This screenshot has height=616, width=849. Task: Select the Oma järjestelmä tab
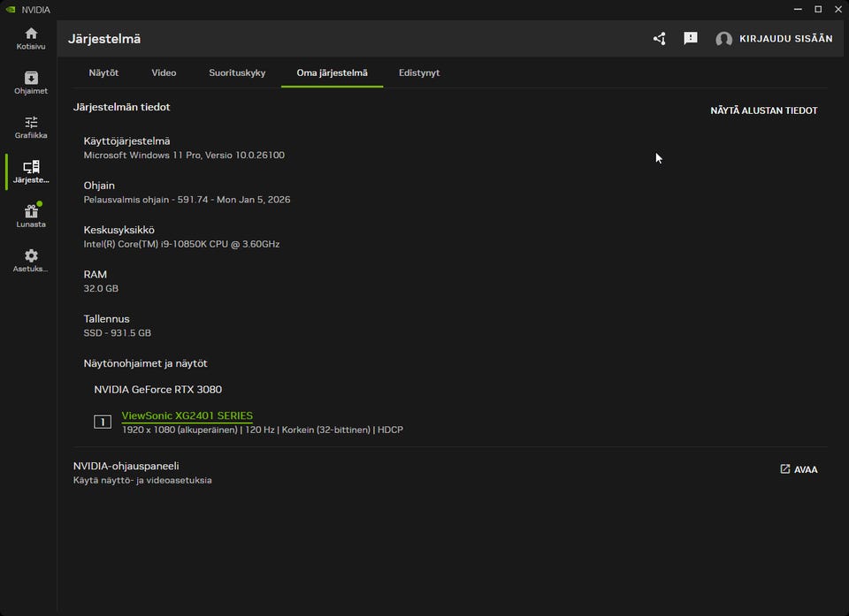click(x=332, y=72)
